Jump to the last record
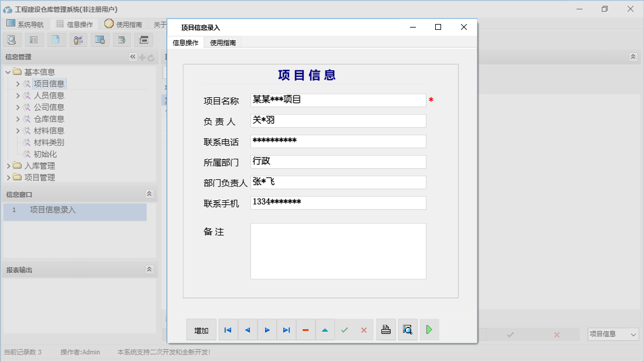 (x=286, y=329)
